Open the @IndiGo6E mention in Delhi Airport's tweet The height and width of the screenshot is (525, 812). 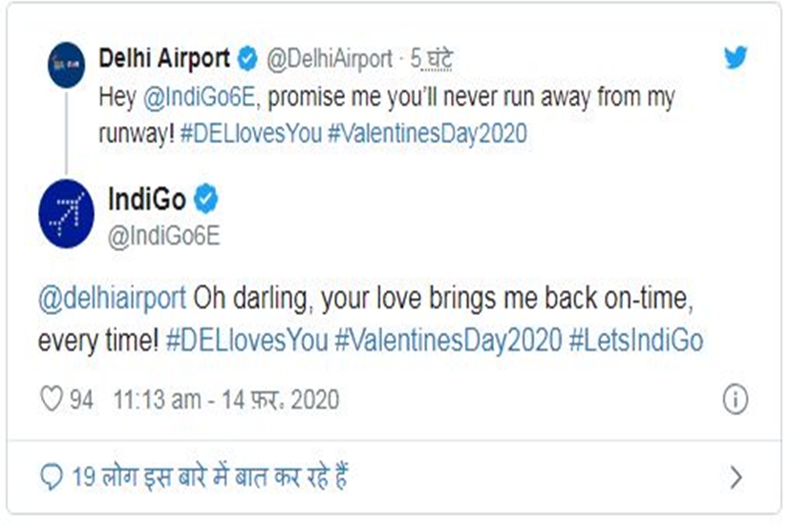pyautogui.click(x=199, y=97)
